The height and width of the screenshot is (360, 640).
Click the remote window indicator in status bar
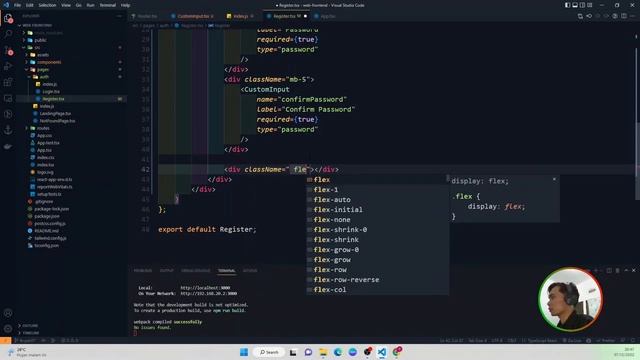(x=5, y=340)
